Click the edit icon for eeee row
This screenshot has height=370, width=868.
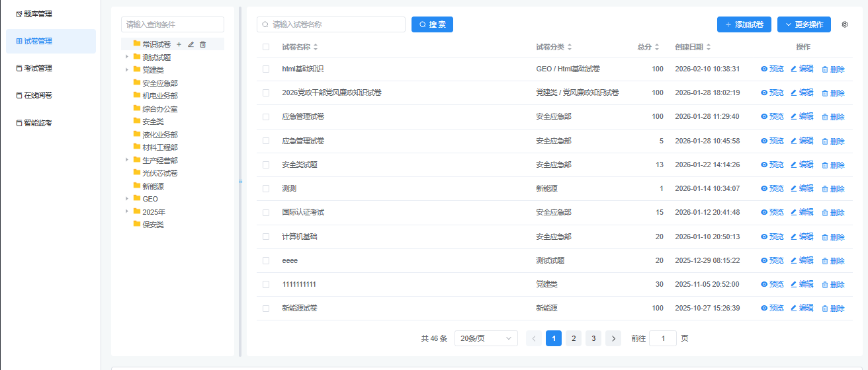click(794, 260)
